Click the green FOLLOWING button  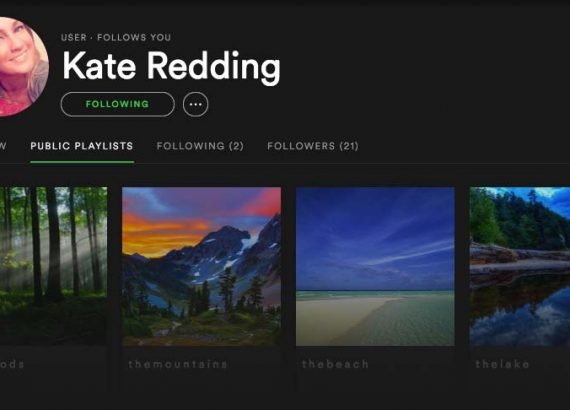pyautogui.click(x=117, y=104)
